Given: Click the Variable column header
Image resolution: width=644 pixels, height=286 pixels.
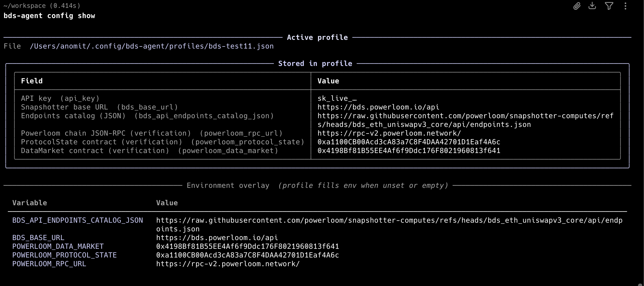Looking at the screenshot, I should coord(29,203).
